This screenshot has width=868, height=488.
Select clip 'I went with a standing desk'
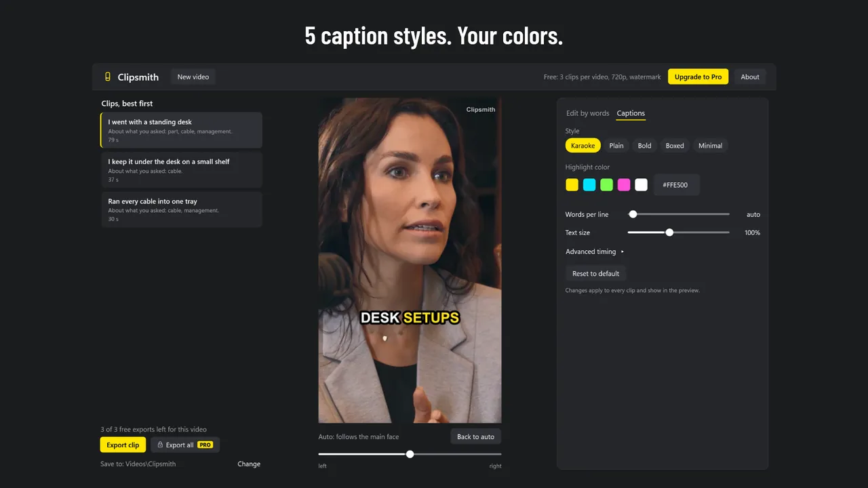coord(181,130)
